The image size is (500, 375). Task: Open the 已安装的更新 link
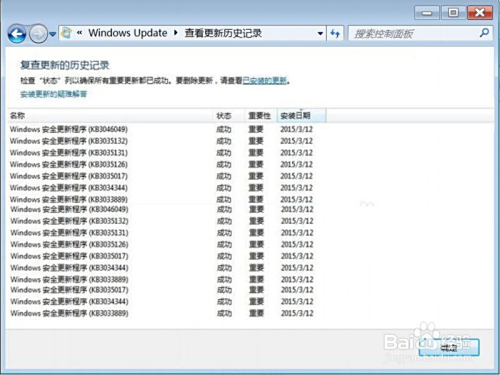(x=265, y=81)
